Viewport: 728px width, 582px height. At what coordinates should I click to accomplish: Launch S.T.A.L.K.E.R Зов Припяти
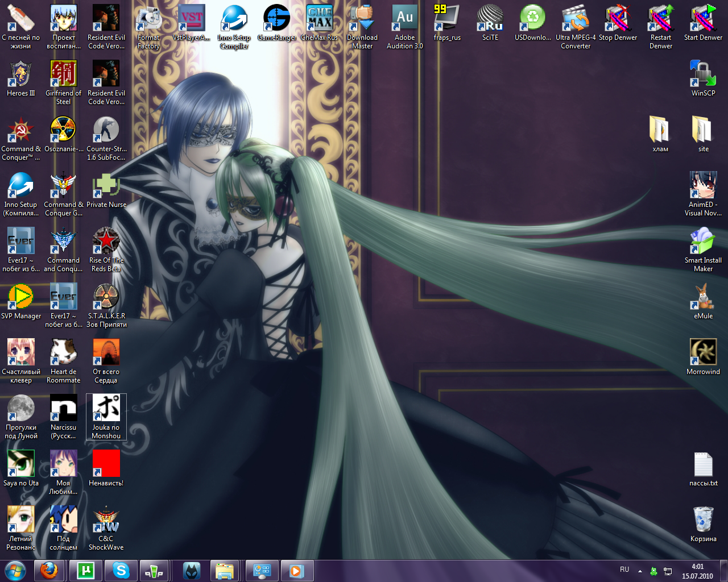(x=106, y=305)
